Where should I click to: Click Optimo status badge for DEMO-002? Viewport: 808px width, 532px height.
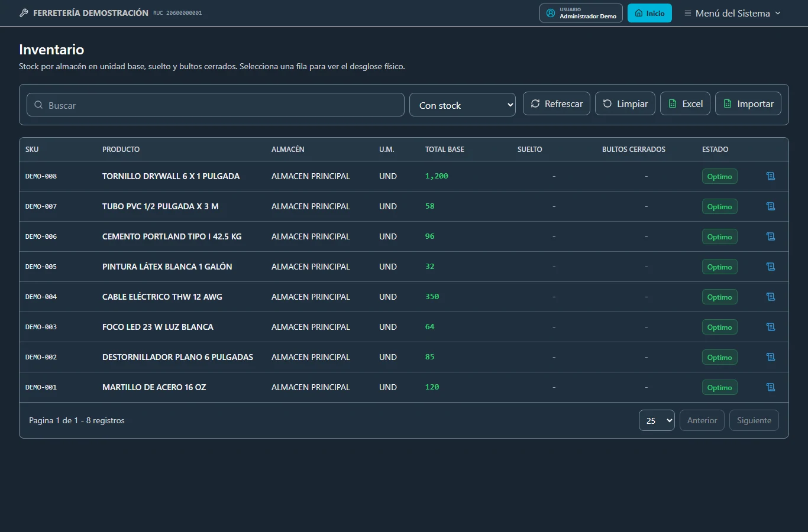[720, 357]
